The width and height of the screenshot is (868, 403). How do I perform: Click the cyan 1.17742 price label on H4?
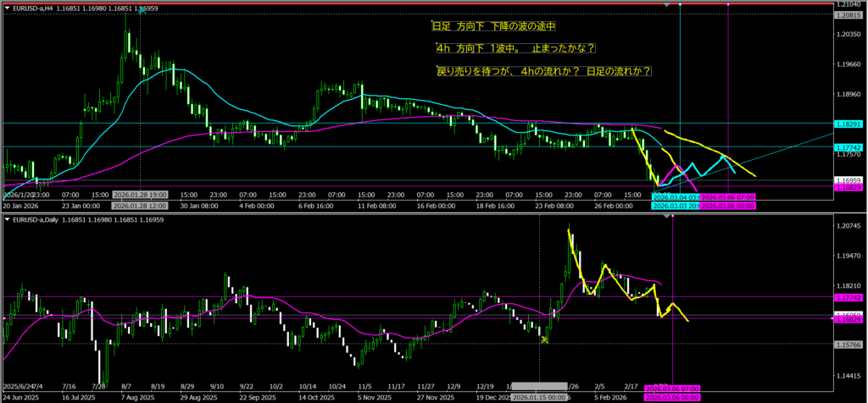coord(848,146)
